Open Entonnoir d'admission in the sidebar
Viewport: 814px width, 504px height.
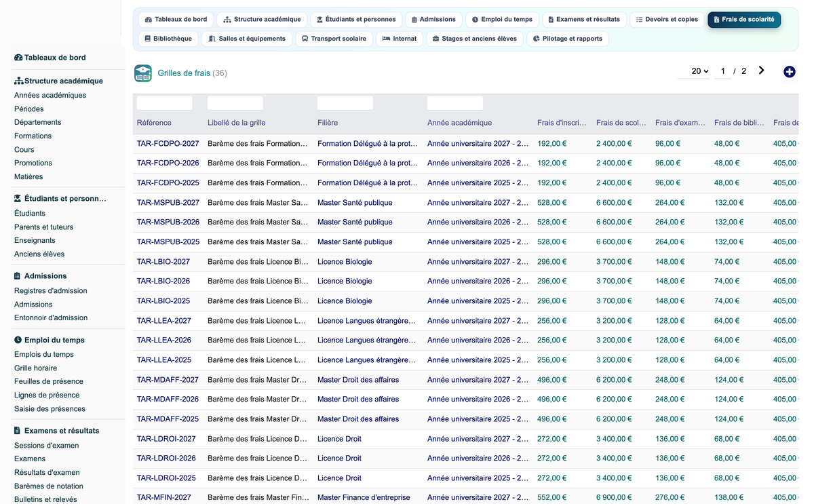click(x=51, y=318)
